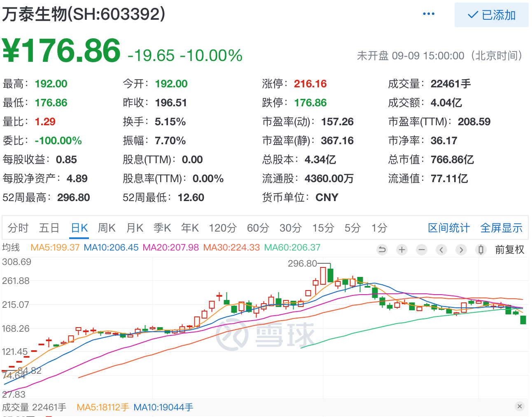Click 全屏显示 to view chart fullscreen
The height and width of the screenshot is (417, 532).
tap(502, 228)
